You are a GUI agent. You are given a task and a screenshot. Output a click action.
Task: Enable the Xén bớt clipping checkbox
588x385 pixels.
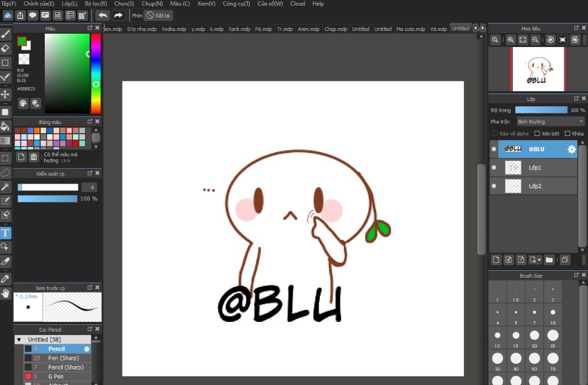pyautogui.click(x=537, y=134)
